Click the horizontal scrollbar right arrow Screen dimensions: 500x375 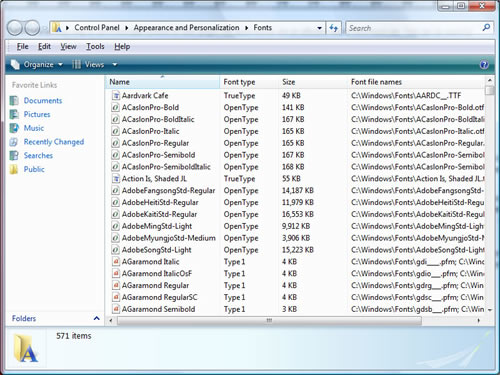479,321
